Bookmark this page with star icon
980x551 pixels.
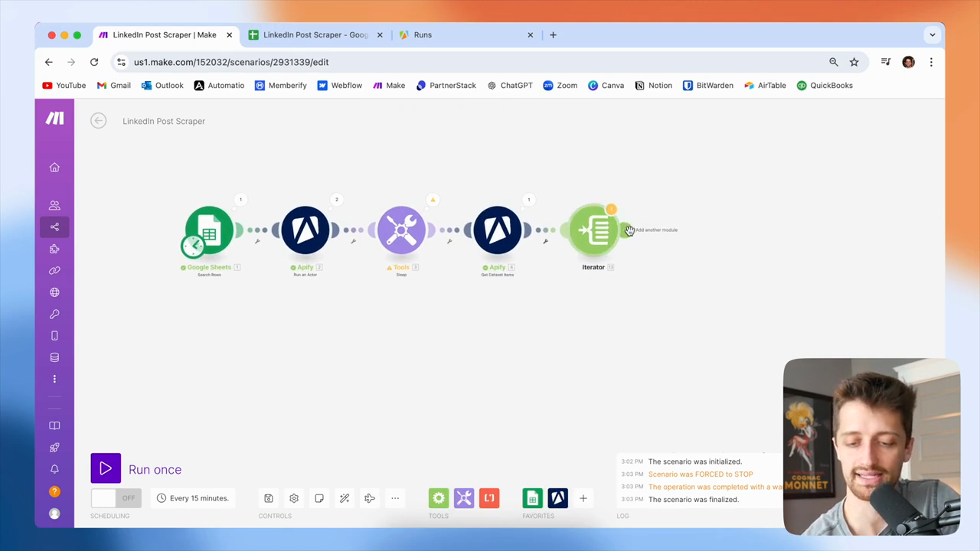pos(854,62)
